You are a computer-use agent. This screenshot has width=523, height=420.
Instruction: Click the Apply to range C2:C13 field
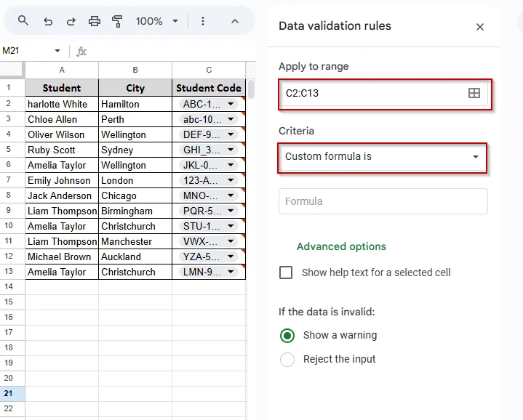[x=385, y=94]
